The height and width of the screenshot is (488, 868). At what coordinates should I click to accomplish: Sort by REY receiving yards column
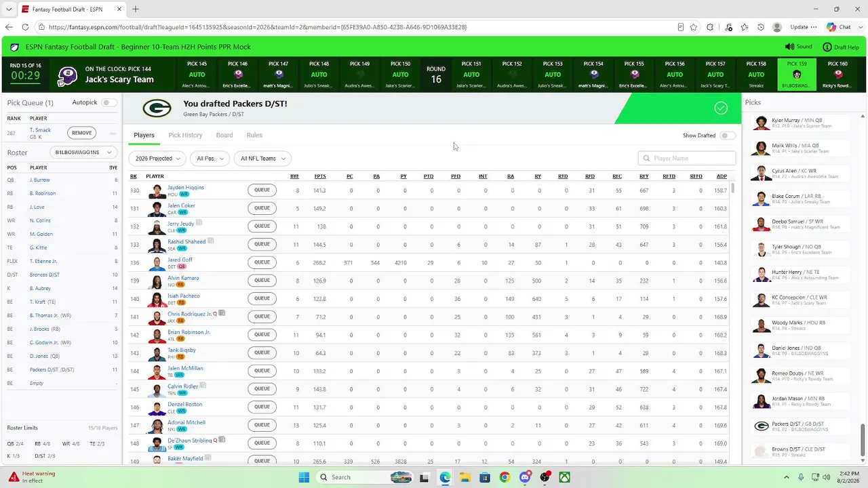pos(644,176)
